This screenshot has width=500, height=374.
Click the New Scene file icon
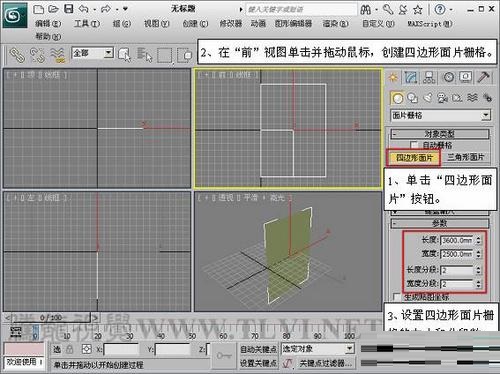click(38, 9)
